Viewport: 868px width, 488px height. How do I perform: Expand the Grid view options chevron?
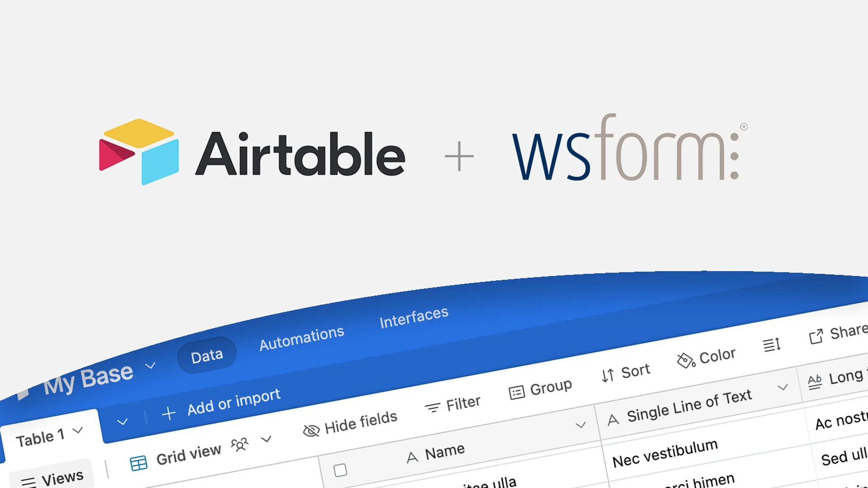pos(266,439)
